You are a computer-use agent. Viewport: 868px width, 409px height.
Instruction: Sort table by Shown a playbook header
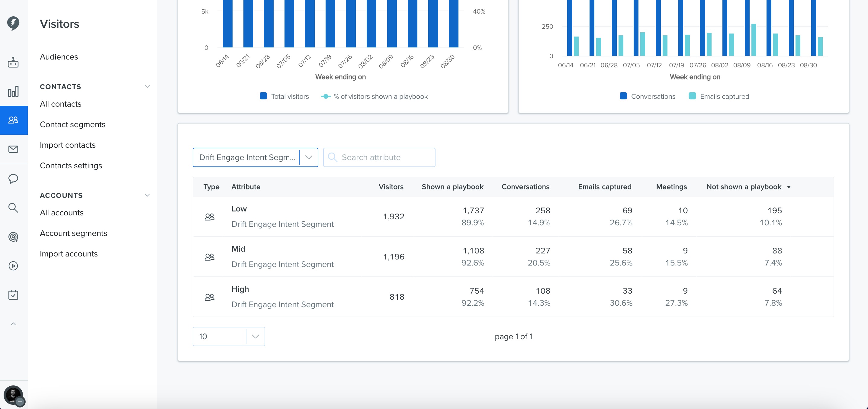[452, 187]
